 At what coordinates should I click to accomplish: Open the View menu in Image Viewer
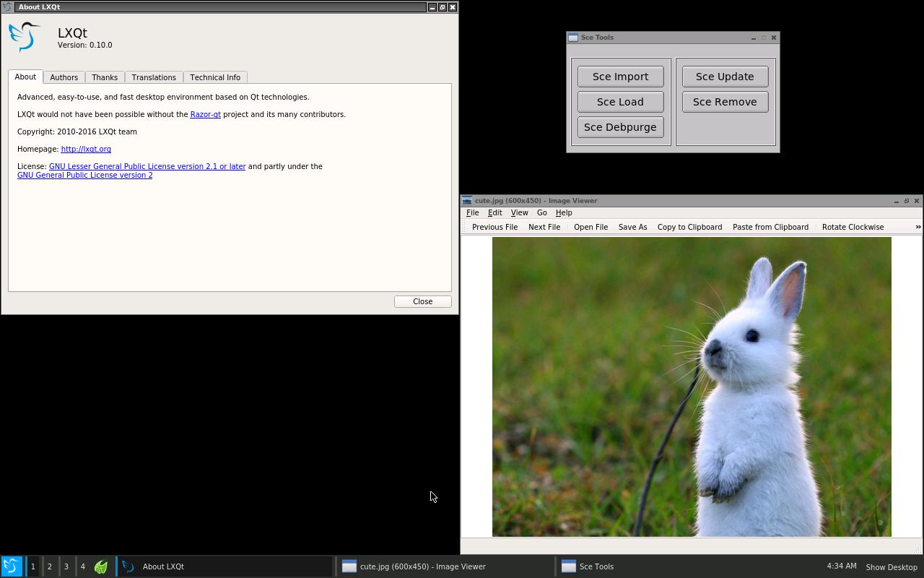tap(519, 213)
